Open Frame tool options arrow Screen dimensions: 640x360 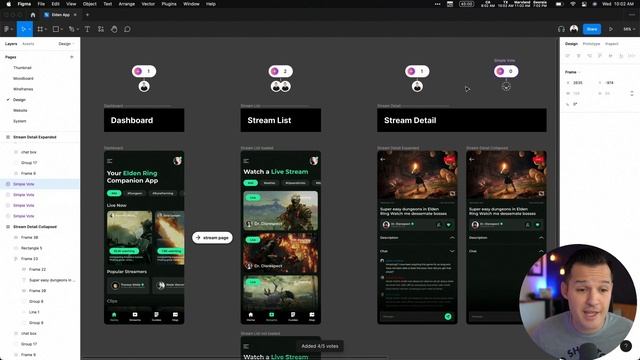(x=45, y=29)
